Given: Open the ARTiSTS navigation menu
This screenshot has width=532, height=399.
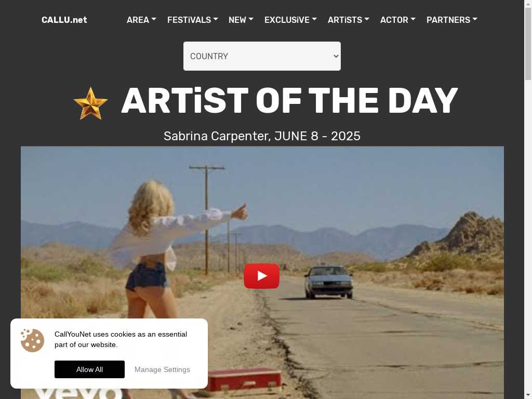Looking at the screenshot, I should pos(349,20).
